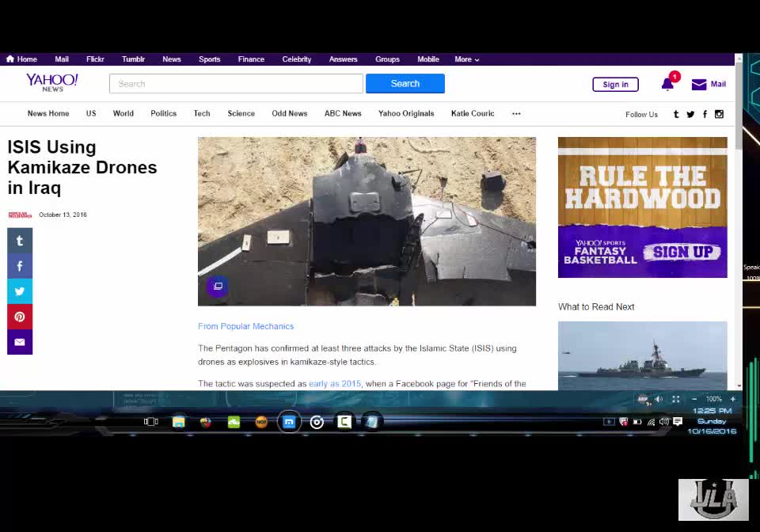Open Groups in top bar
760x532 pixels.
pos(387,59)
